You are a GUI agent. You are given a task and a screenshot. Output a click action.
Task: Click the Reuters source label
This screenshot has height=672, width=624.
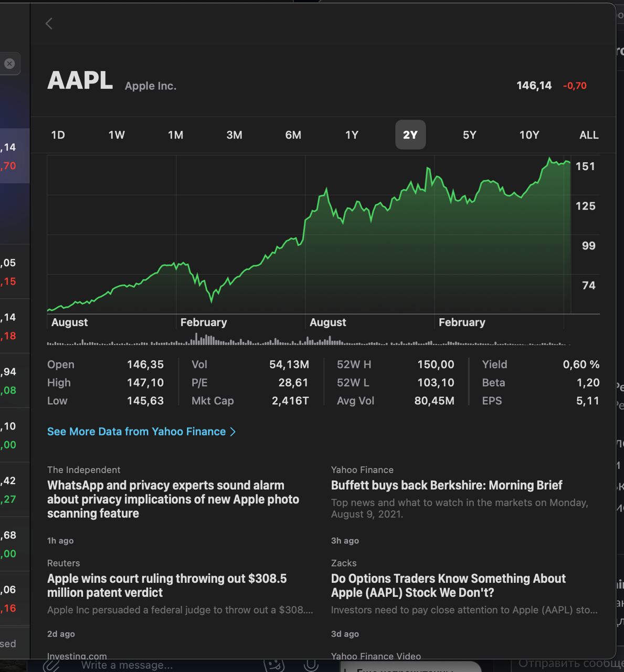(x=64, y=563)
